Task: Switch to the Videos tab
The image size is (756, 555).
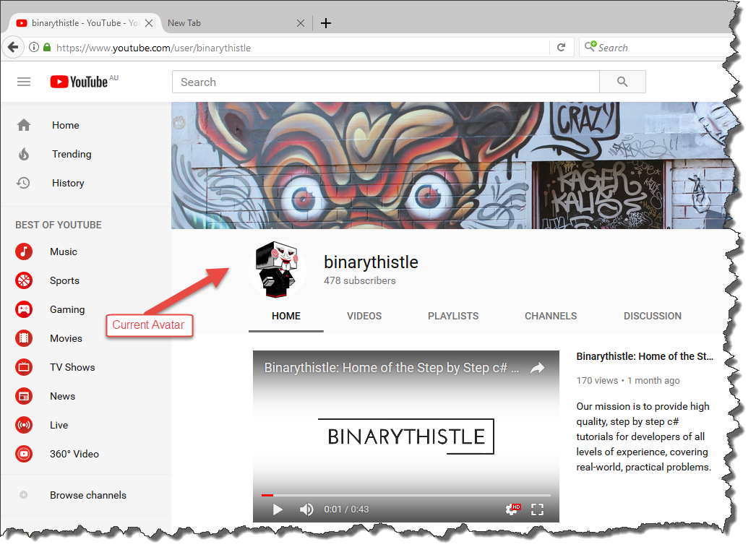Action: 364,316
